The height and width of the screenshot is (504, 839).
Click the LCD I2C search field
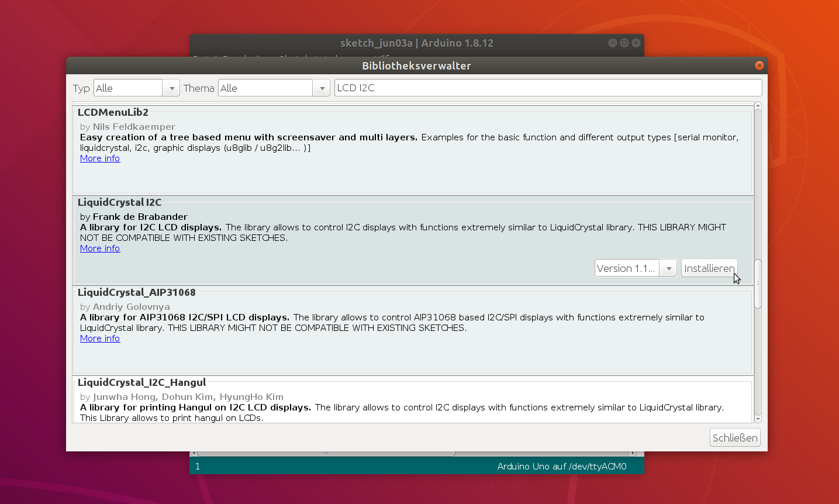pos(548,88)
